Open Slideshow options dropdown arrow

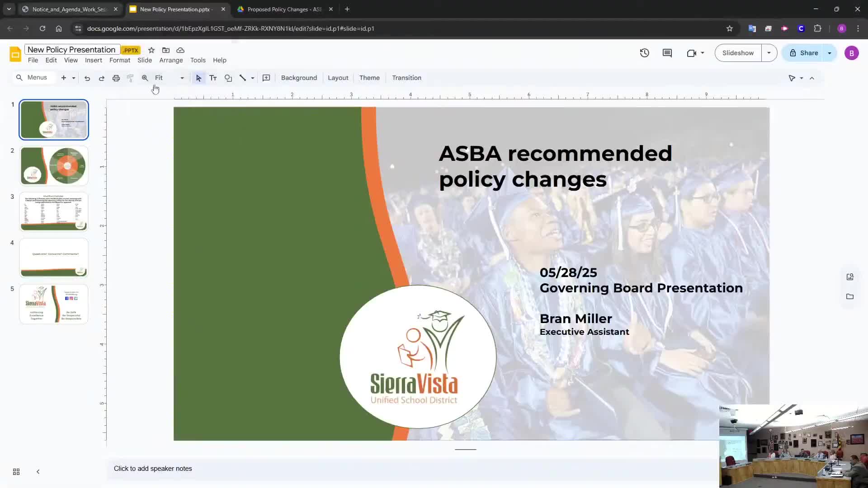point(769,53)
